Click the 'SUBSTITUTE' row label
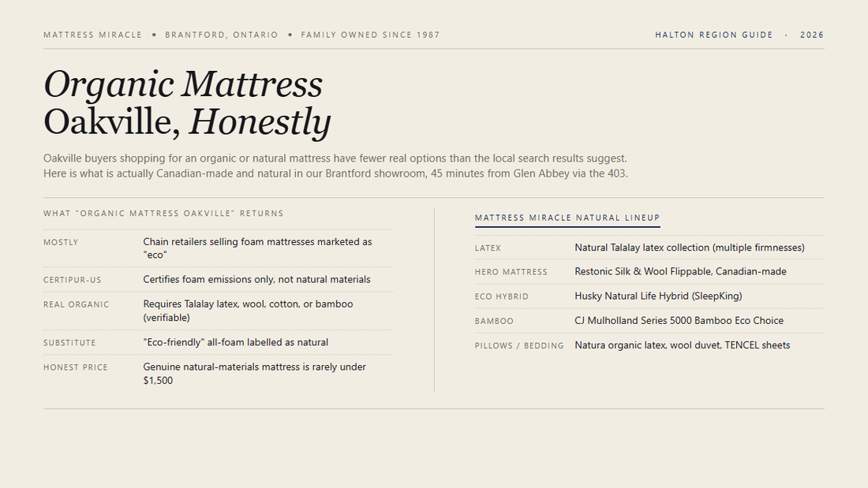868x488 pixels. pyautogui.click(x=69, y=343)
